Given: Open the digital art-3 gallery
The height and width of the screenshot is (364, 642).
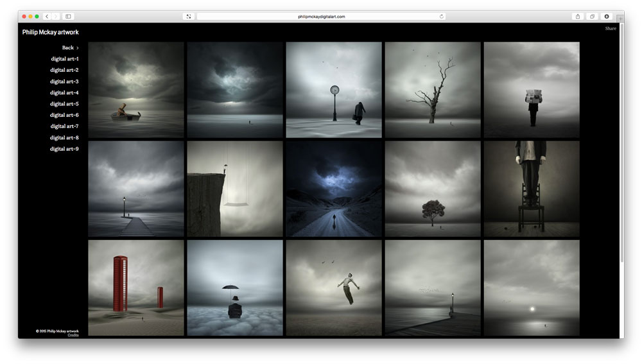Looking at the screenshot, I should tap(64, 81).
